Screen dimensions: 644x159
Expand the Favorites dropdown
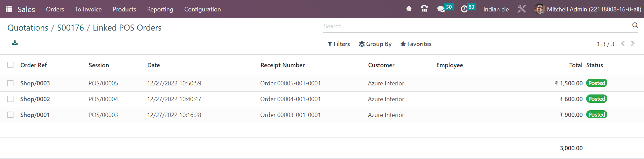[x=416, y=44]
